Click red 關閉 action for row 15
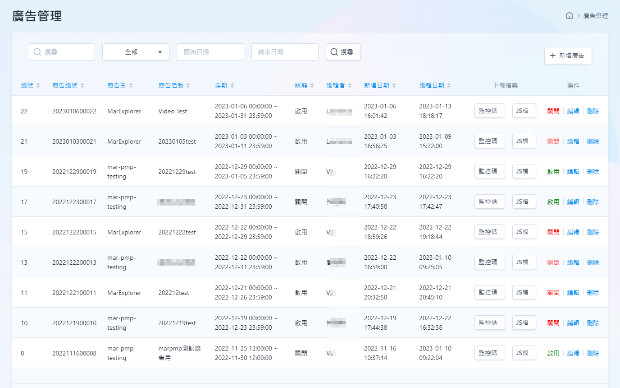Image resolution: width=620 pixels, height=388 pixels. (553, 232)
